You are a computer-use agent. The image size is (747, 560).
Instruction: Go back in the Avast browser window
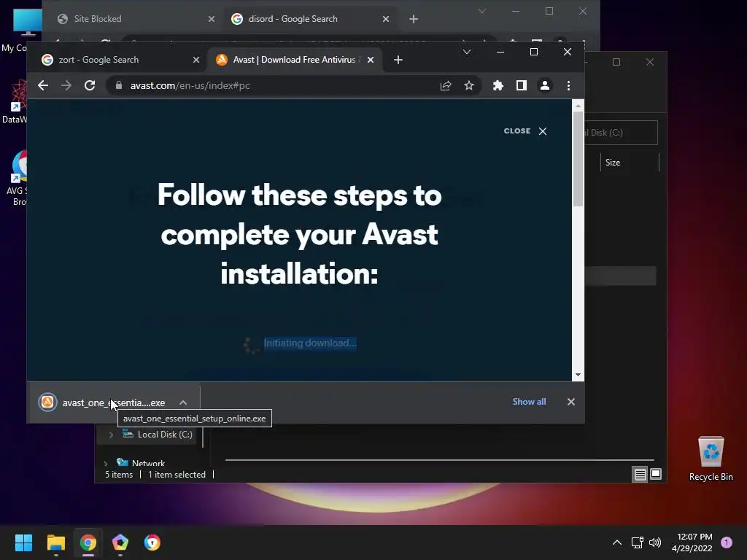[x=43, y=86]
